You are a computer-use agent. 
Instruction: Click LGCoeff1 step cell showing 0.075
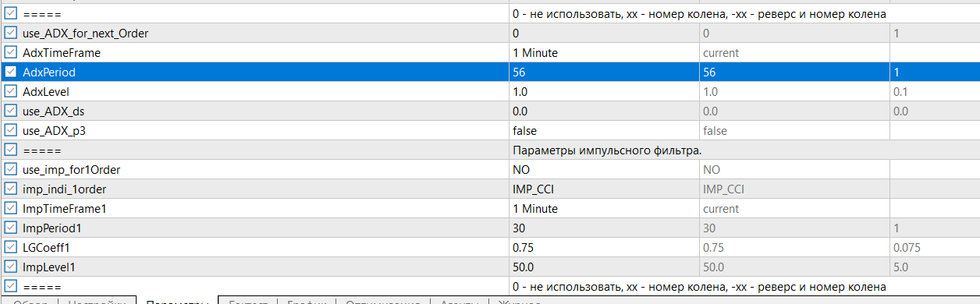point(935,248)
